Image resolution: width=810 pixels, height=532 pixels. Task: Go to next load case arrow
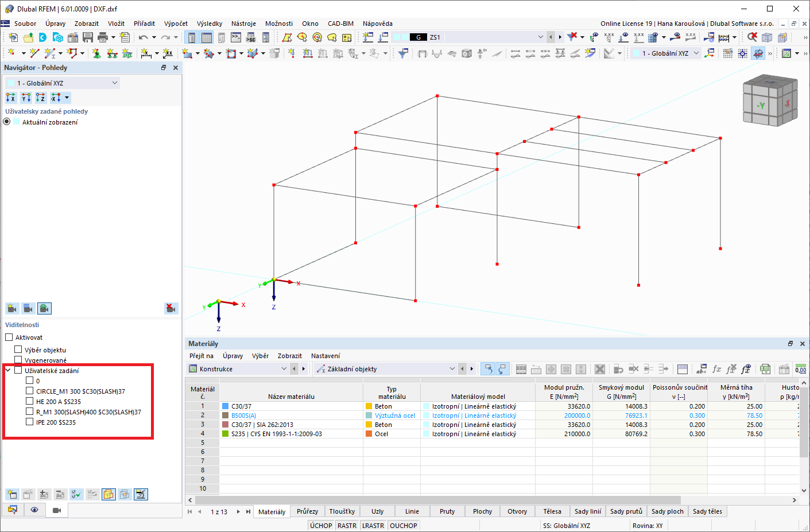(x=560, y=37)
